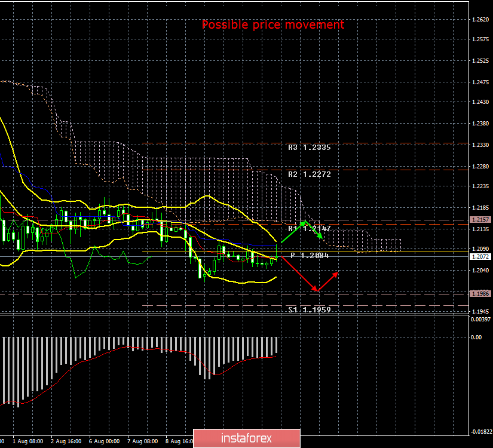Click the 1.2185 price axis value
The width and height of the screenshot is (493, 448).
click(x=480, y=208)
